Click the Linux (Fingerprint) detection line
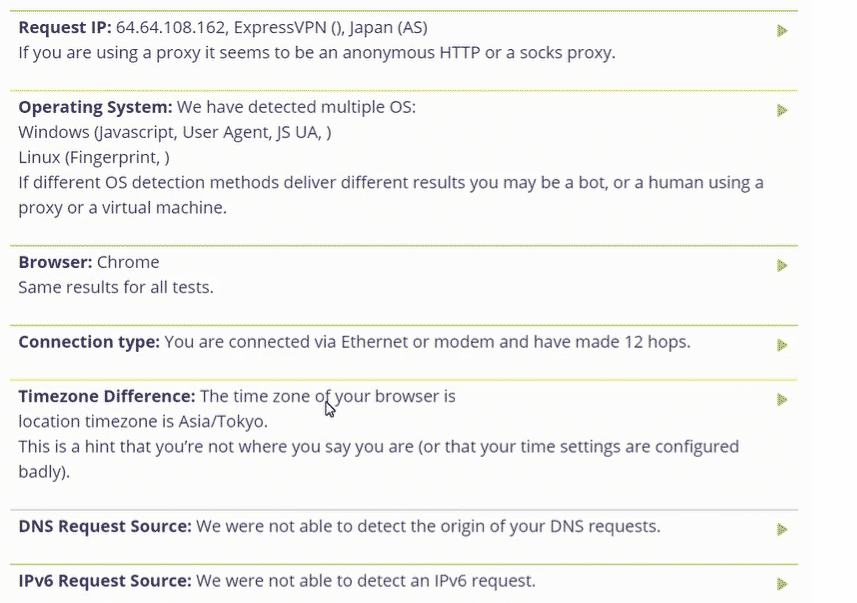Screen dimensions: 857x603 (x=94, y=158)
